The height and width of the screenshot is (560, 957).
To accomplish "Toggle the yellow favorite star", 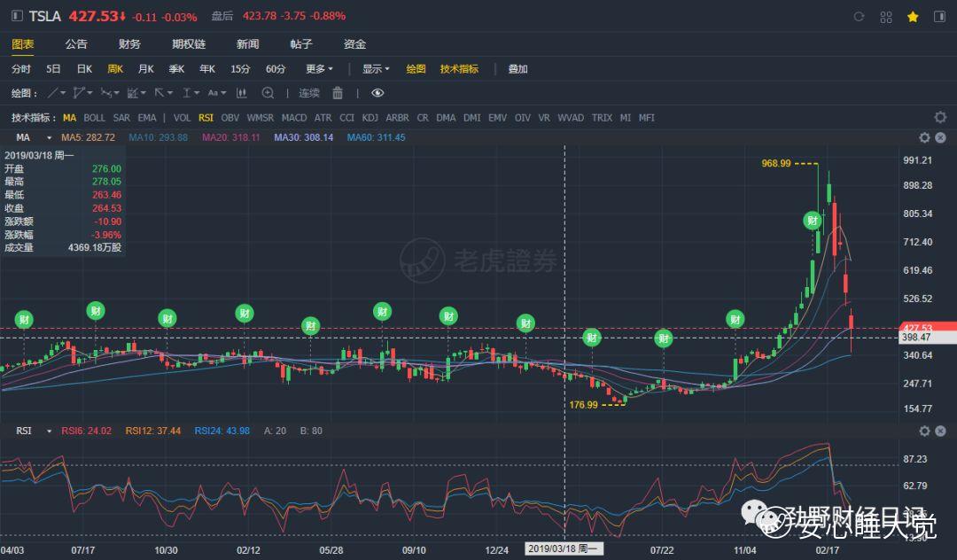I will (913, 17).
